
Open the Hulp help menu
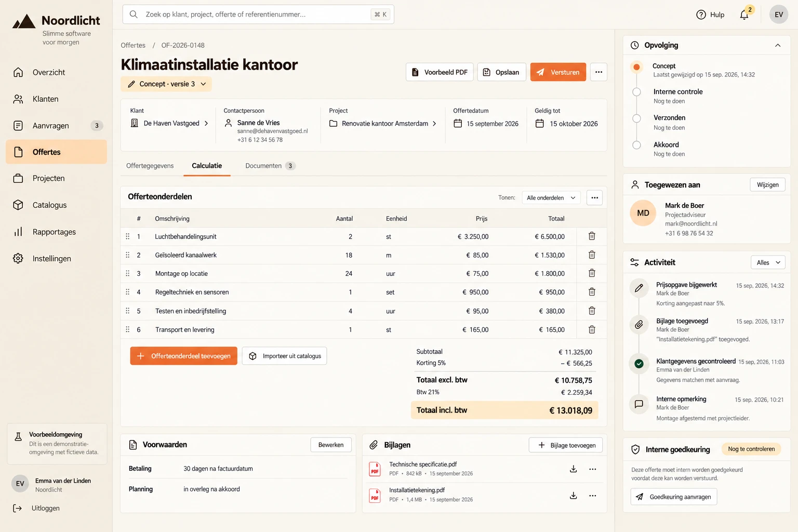click(x=710, y=15)
